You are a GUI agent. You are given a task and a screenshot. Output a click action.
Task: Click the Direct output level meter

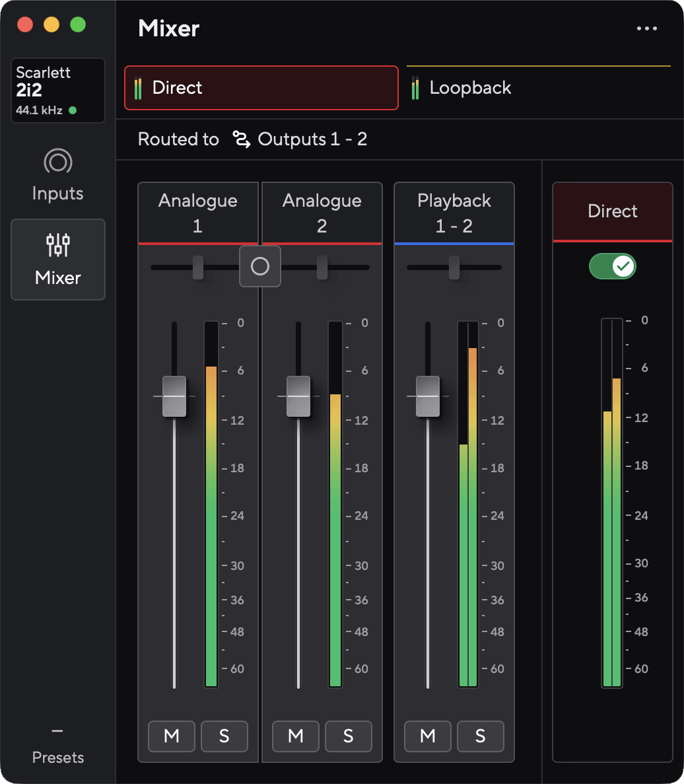coord(612,503)
